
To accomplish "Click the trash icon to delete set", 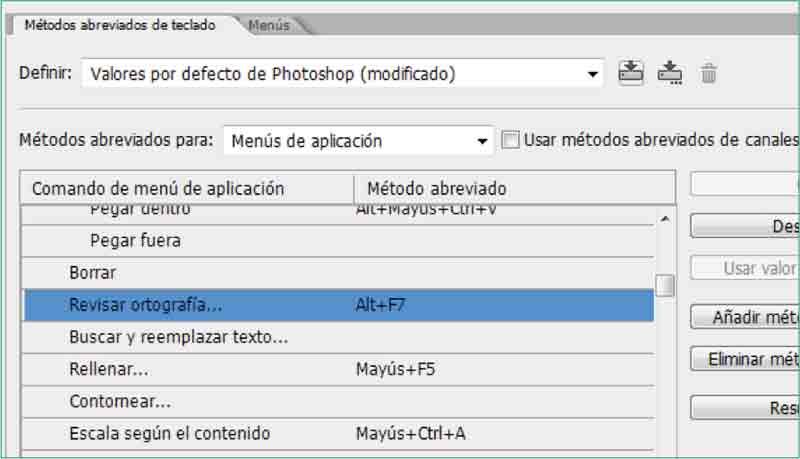I will coord(708,73).
